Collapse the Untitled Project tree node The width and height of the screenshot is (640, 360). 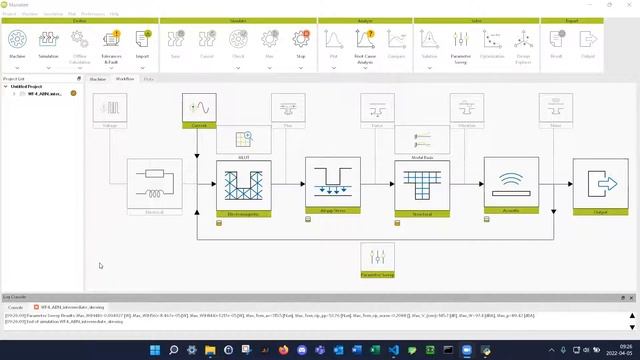[6, 87]
